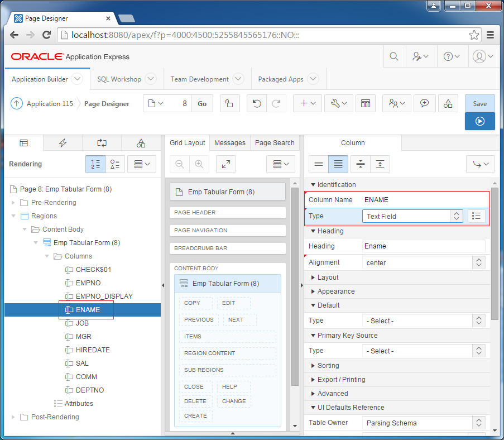This screenshot has height=440, width=504.
Task: Expand the Pre-Rendering tree node
Action: coord(13,203)
